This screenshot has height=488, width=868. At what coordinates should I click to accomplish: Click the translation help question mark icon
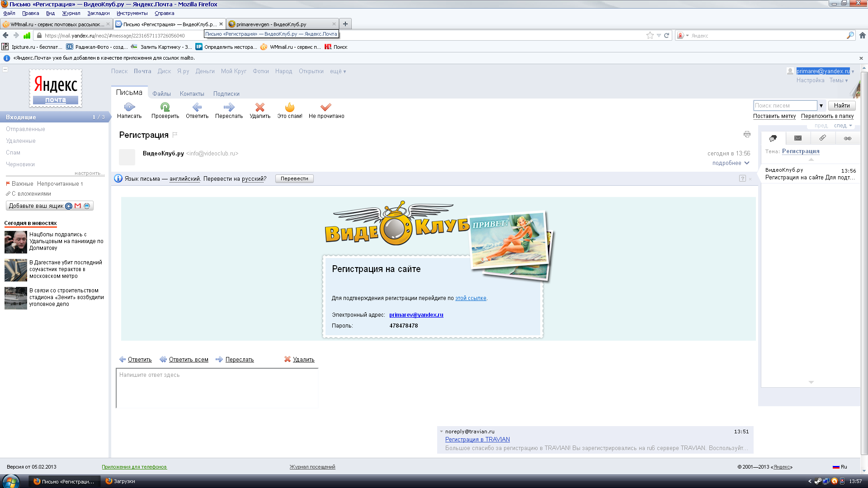[742, 178]
